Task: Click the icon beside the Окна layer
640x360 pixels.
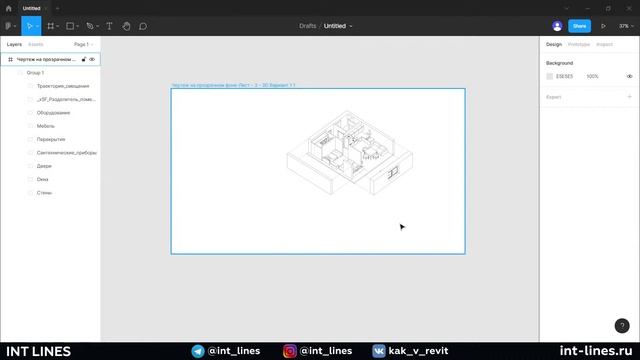Action: (x=30, y=179)
